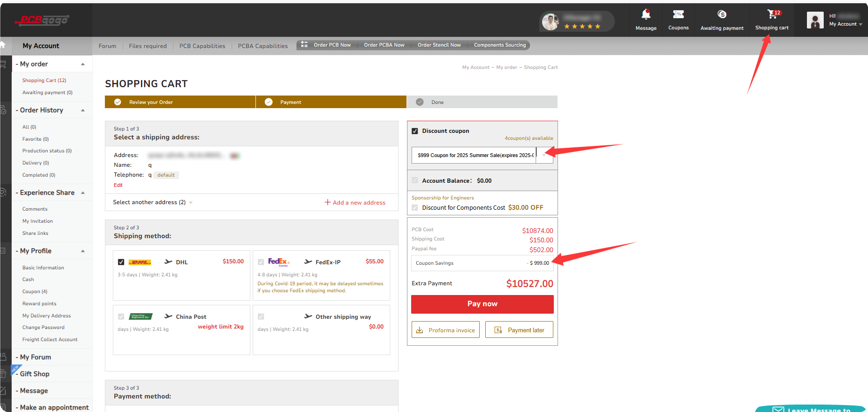Open the My Account header dropdown
The width and height of the screenshot is (868, 412).
click(x=846, y=24)
